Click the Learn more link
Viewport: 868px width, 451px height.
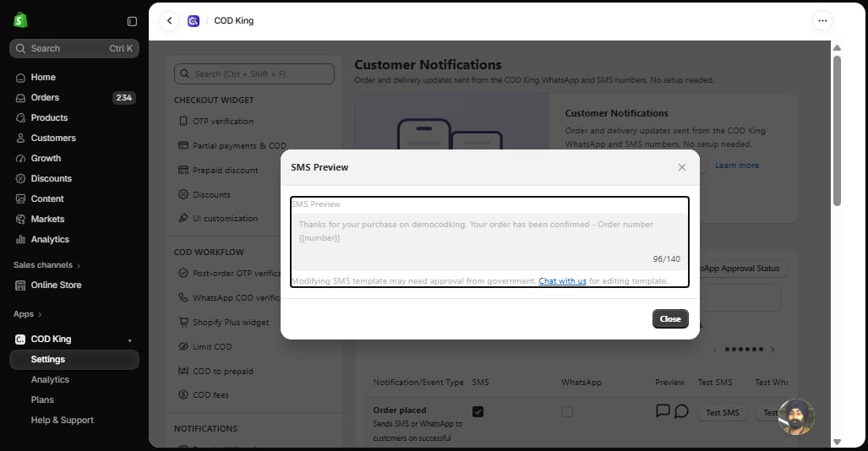pyautogui.click(x=737, y=166)
